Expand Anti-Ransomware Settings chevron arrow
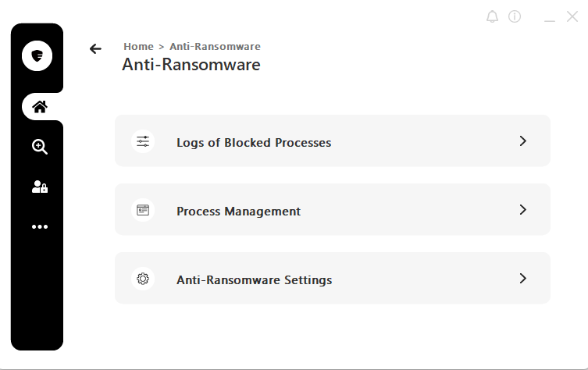Viewport: 588px width, 370px height. coord(522,278)
